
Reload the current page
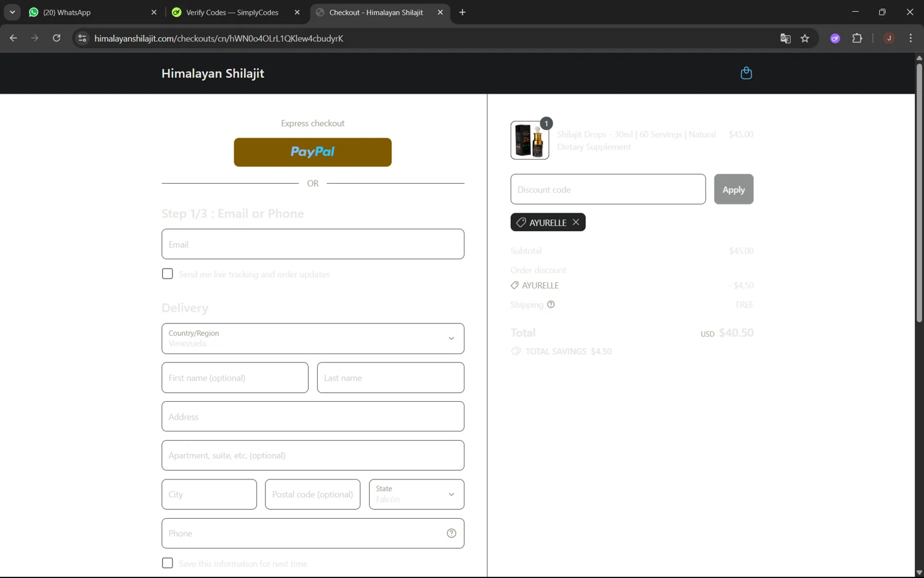(57, 38)
